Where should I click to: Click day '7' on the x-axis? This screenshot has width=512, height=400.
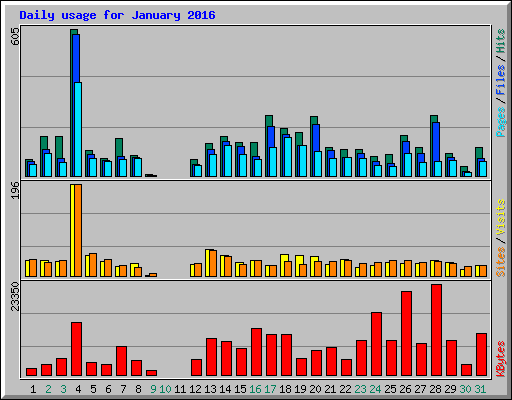(123, 389)
